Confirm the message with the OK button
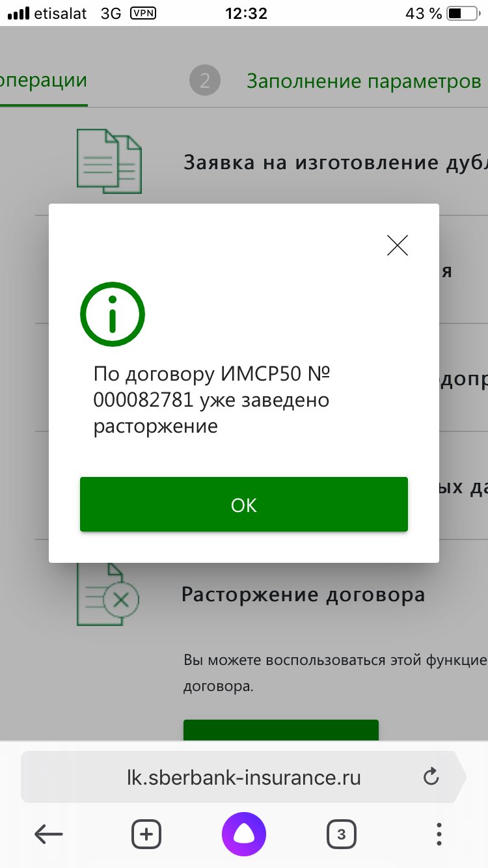Viewport: 488px width, 868px height. tap(244, 504)
